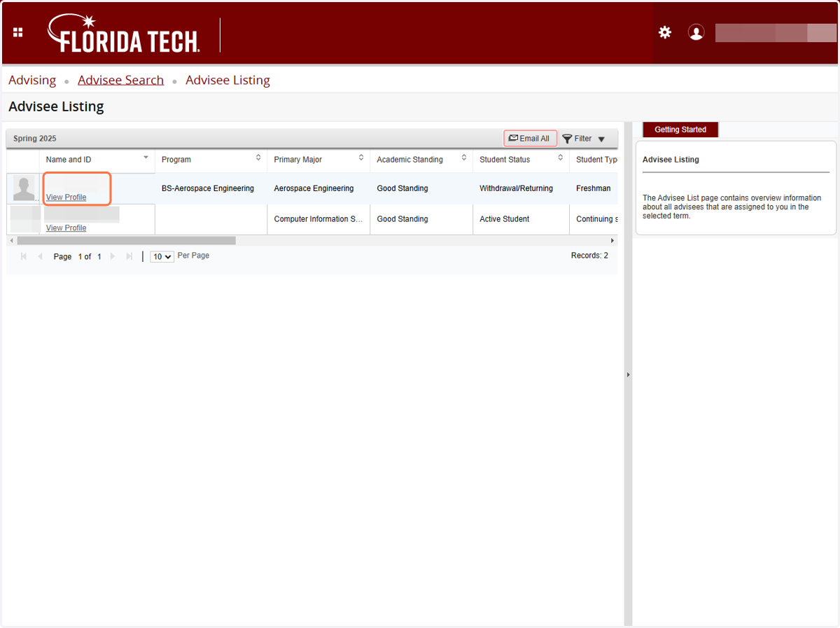The width and height of the screenshot is (840, 628).
Task: View Profile of Aerospace Engineering student
Action: pos(66,197)
